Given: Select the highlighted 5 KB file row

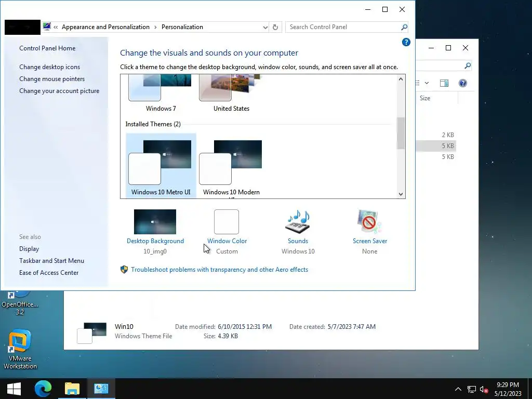Looking at the screenshot, I should 436,145.
